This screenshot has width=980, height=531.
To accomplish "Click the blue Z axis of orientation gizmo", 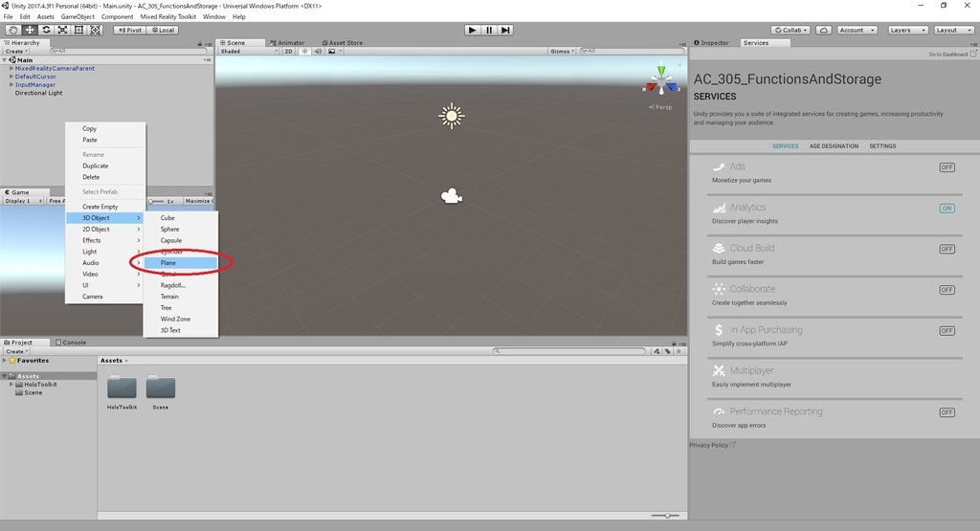I will [671, 87].
